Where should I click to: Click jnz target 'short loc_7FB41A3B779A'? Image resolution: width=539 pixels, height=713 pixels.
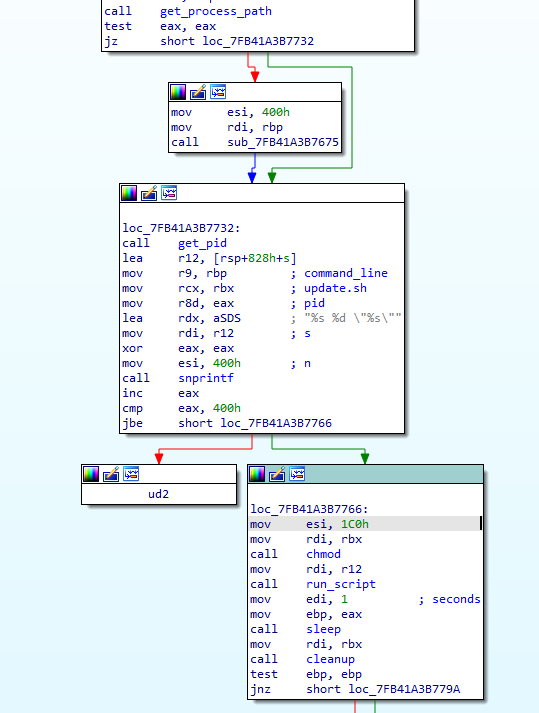click(x=383, y=689)
